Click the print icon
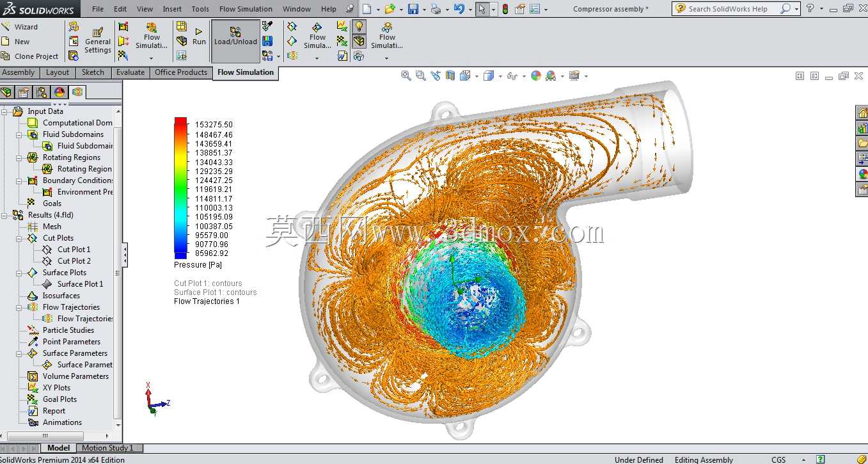Screen dimensions: 868x464 pos(436,9)
